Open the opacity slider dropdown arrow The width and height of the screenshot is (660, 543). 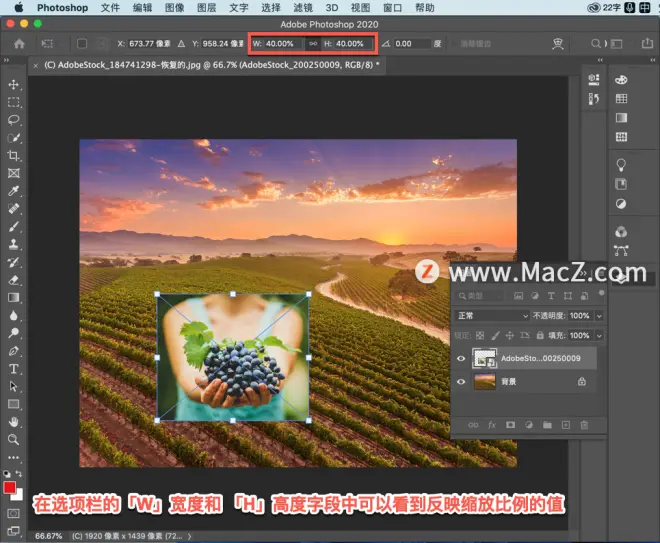599,316
